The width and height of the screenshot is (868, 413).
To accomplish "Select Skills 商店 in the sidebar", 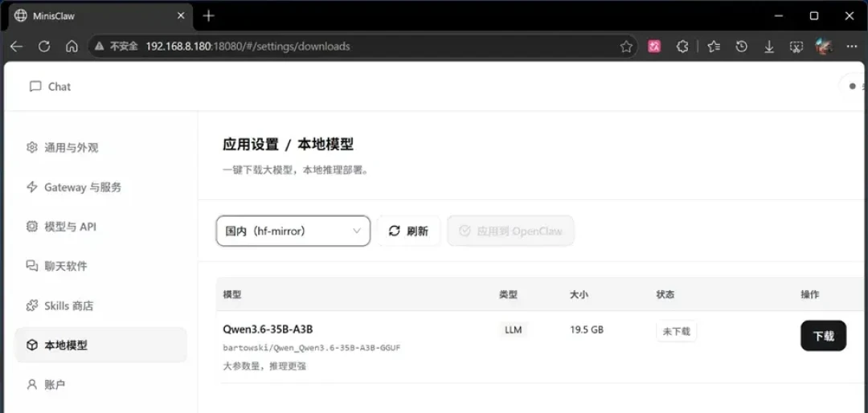I will [x=100, y=305].
